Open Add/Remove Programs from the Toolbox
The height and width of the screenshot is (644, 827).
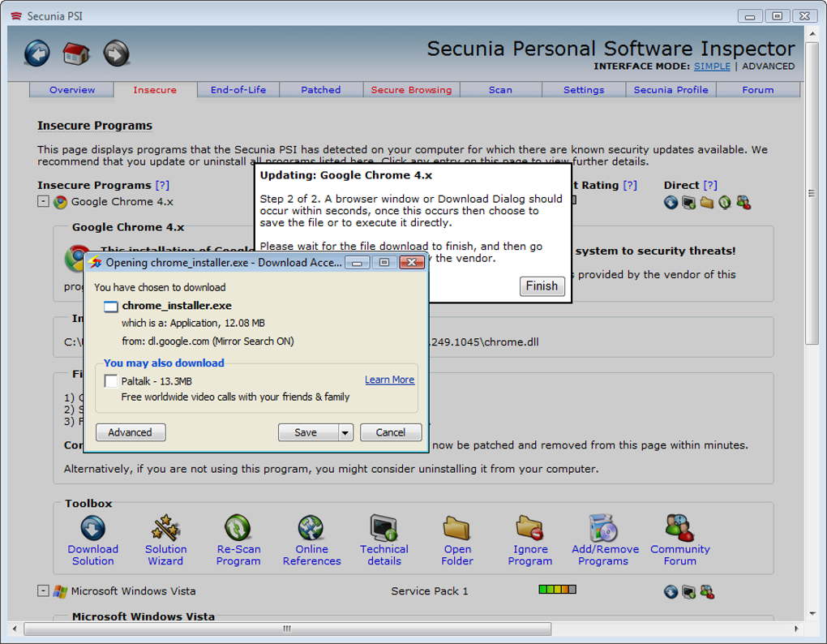(604, 540)
